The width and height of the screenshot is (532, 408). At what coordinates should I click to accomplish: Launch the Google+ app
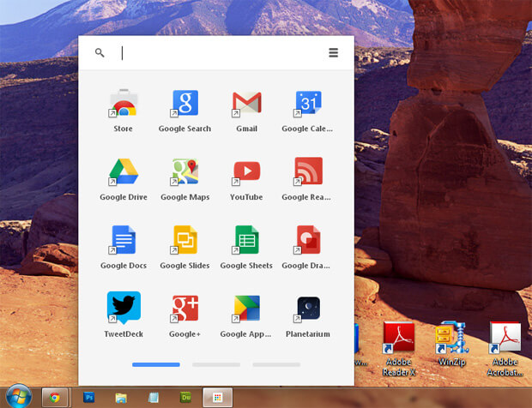point(184,309)
